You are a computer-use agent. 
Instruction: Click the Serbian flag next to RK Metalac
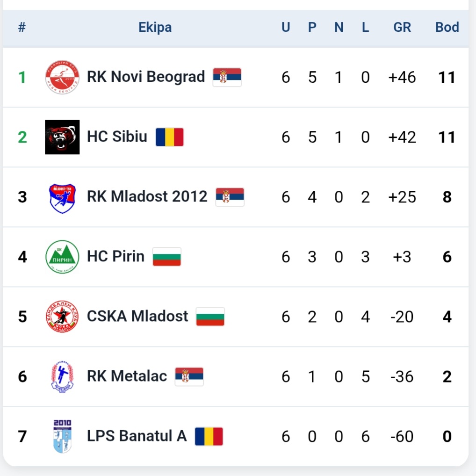tap(189, 376)
